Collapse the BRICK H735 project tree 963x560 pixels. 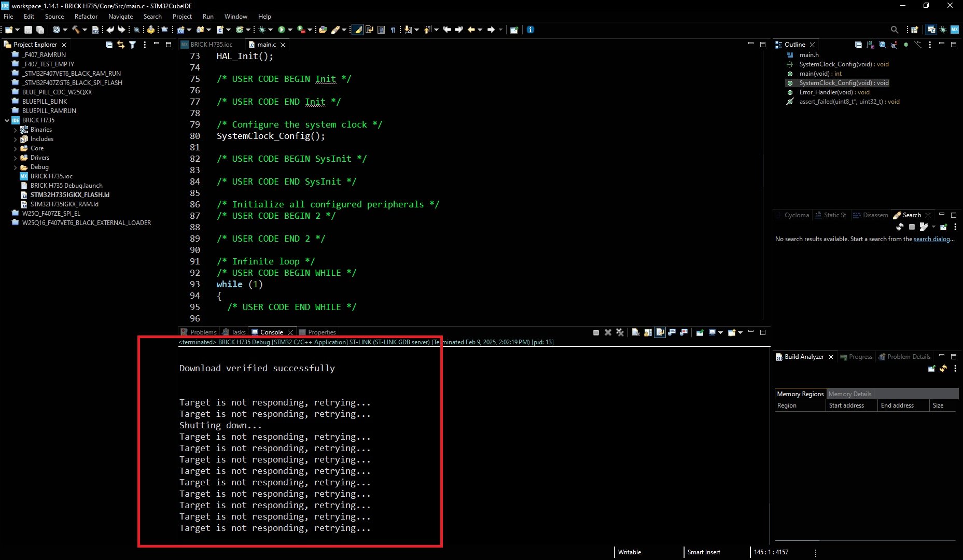7,120
